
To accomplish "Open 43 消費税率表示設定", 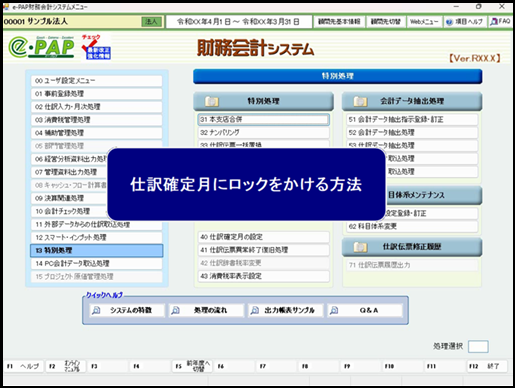I will coord(263,276).
